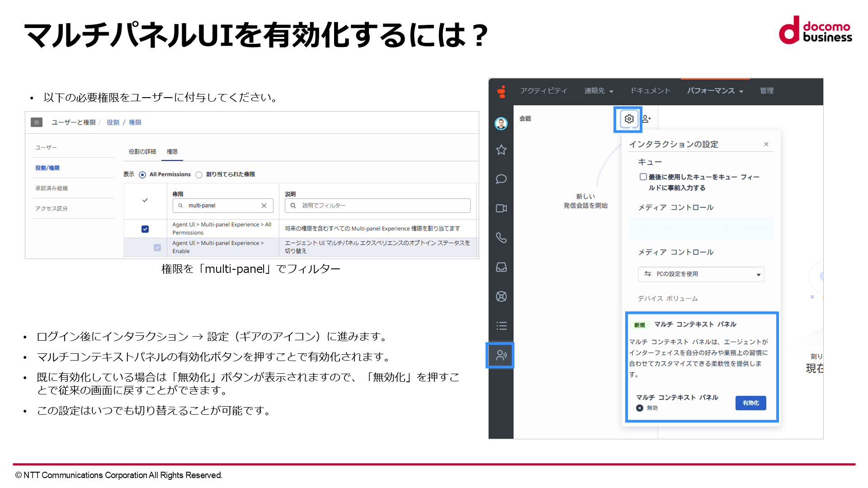Open the star favorites sidebar icon
The image size is (868, 488).
[501, 150]
